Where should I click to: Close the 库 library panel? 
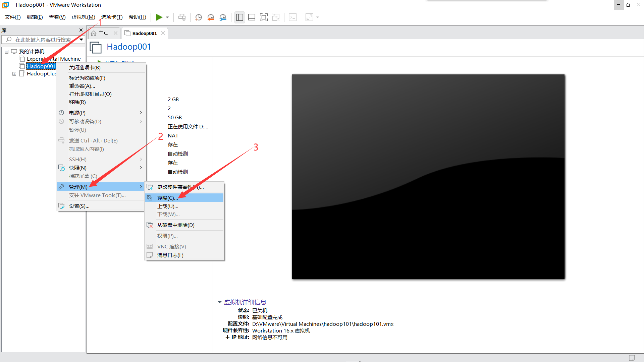pos(81,30)
